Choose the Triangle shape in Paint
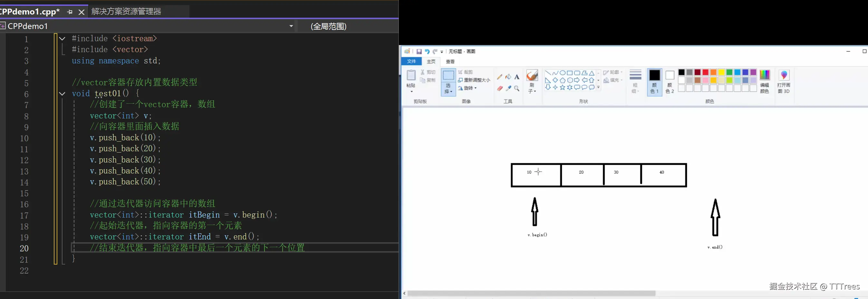Screen dimensions: 868x299 (591, 73)
